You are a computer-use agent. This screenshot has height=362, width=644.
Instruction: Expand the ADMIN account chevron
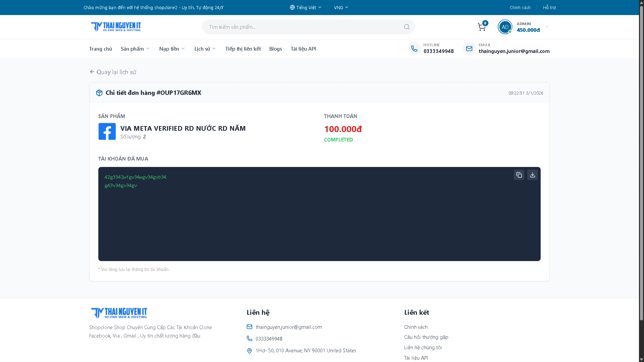[547, 27]
